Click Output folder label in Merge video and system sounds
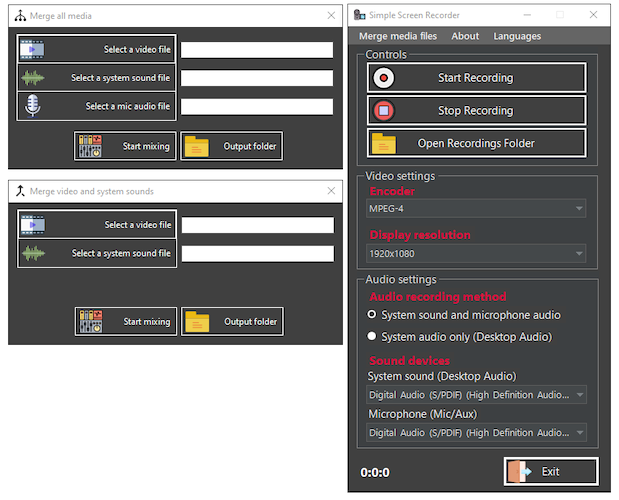 [251, 322]
